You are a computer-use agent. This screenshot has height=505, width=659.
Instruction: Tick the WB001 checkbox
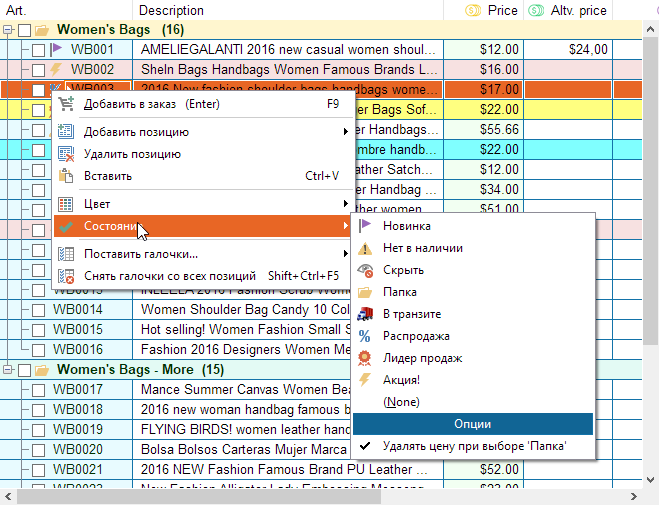(38, 50)
